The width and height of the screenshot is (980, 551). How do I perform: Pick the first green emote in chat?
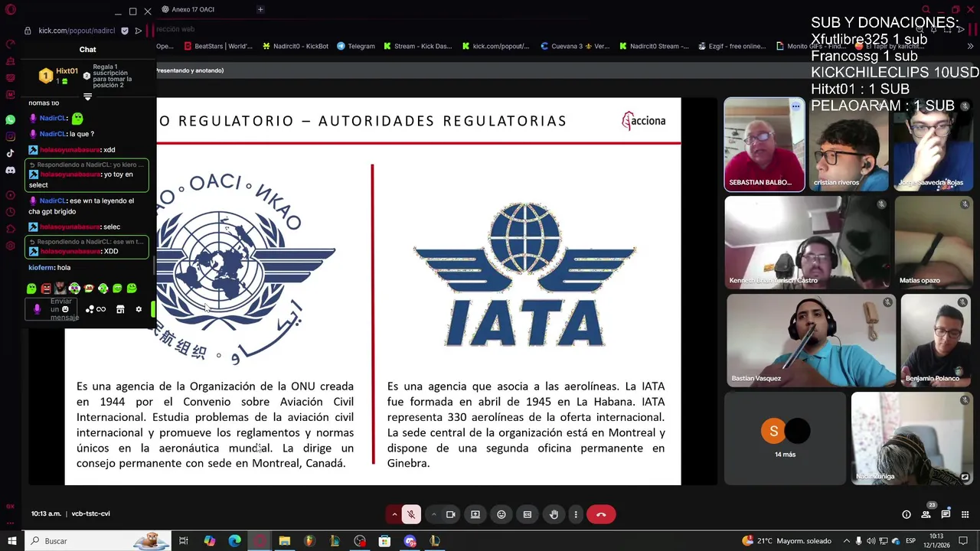point(31,289)
